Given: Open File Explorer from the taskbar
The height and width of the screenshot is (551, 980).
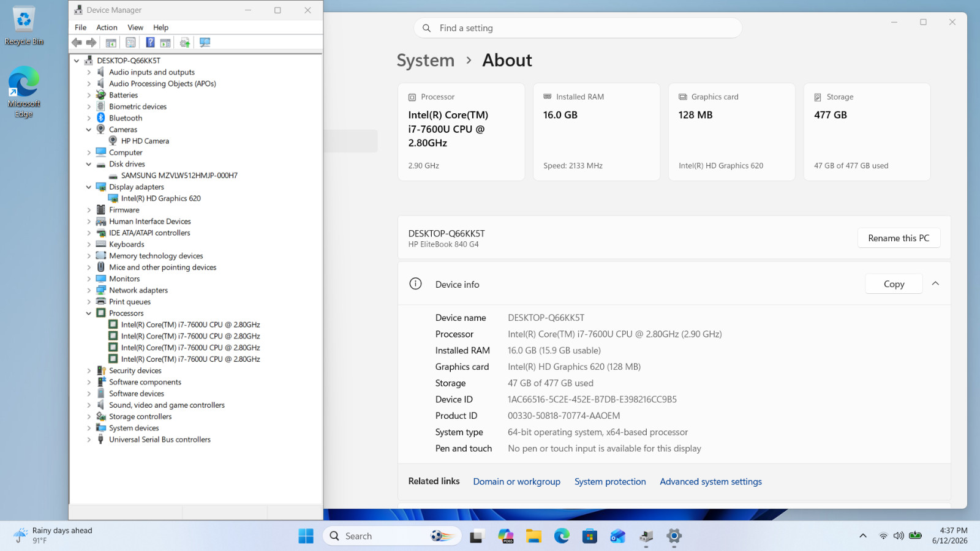Looking at the screenshot, I should pyautogui.click(x=533, y=536).
